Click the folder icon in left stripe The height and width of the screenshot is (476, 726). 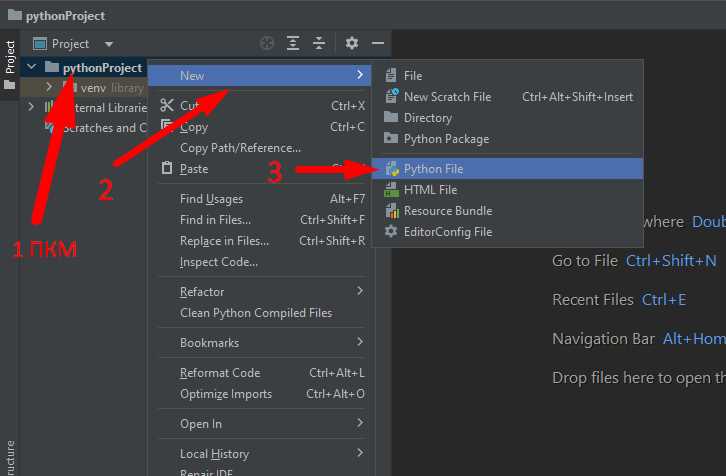tap(9, 85)
